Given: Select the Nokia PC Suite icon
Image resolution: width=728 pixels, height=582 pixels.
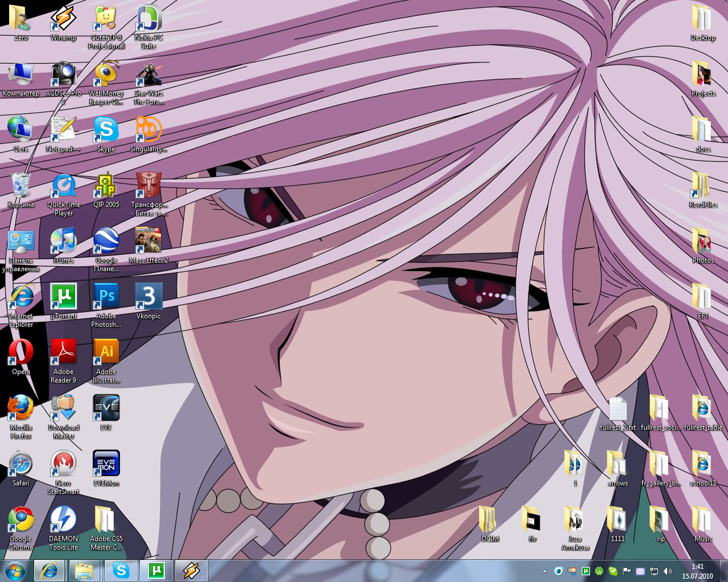Looking at the screenshot, I should pyautogui.click(x=148, y=27).
